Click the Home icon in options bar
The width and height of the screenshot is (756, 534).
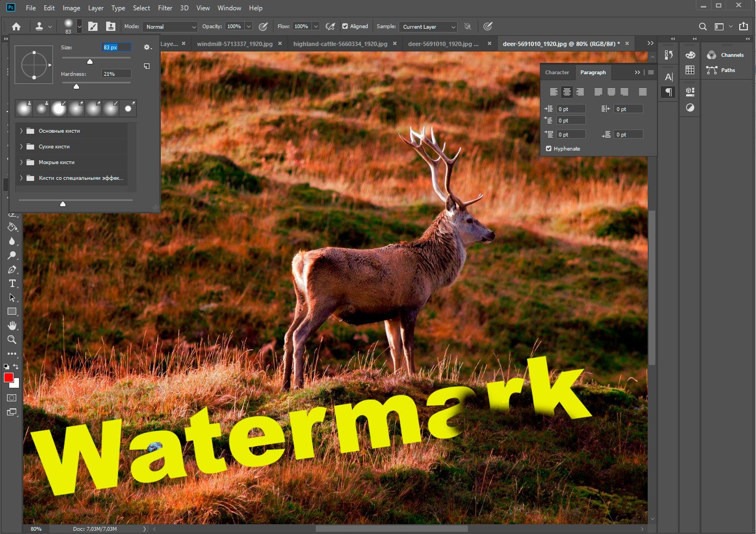(x=16, y=27)
